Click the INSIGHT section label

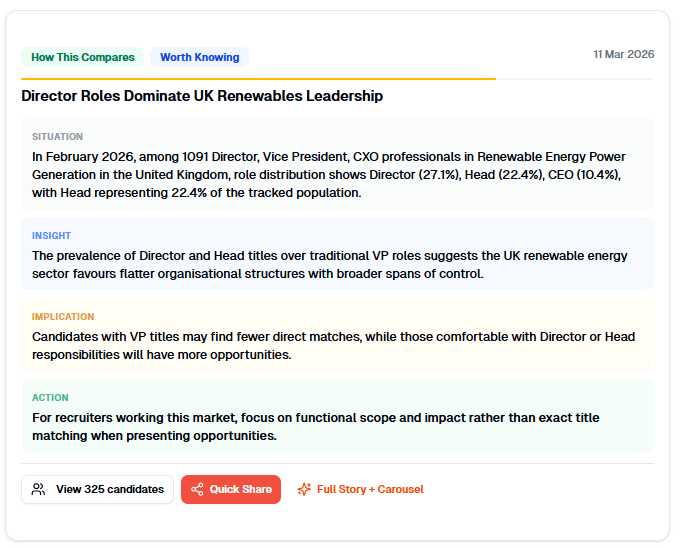(52, 236)
